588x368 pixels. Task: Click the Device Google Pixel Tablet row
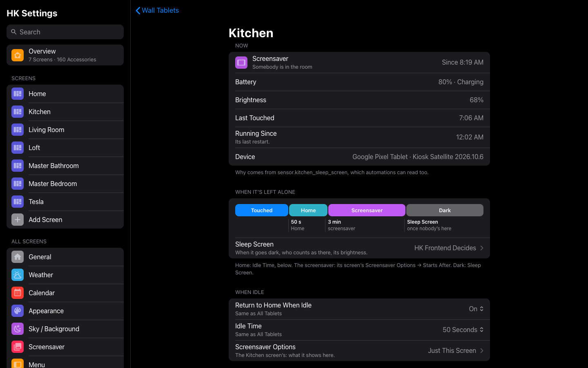click(x=359, y=157)
